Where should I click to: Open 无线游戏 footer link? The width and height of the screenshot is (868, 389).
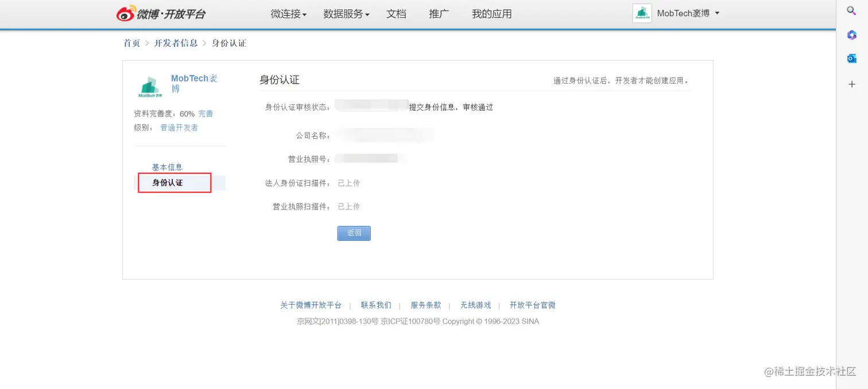point(475,305)
